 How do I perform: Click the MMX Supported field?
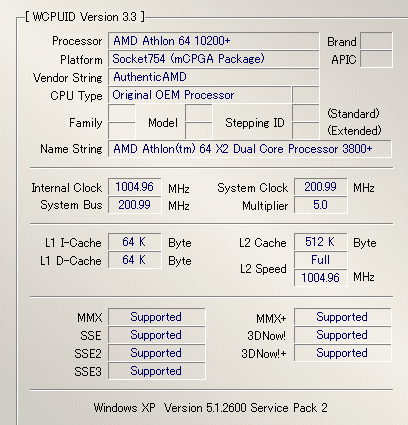157,317
